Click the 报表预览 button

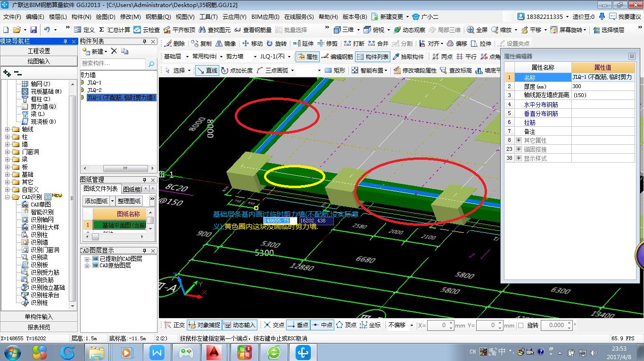pyautogui.click(x=39, y=327)
